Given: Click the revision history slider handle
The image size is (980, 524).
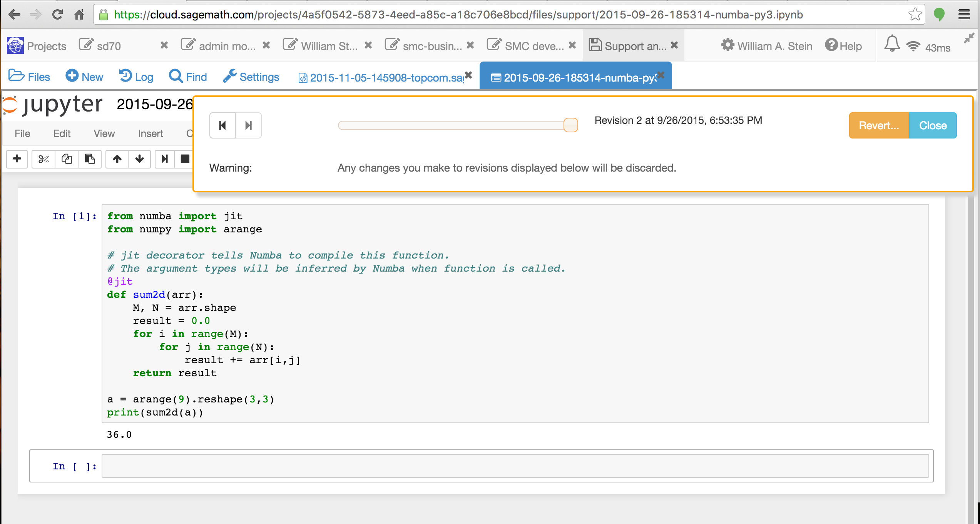Looking at the screenshot, I should tap(570, 125).
